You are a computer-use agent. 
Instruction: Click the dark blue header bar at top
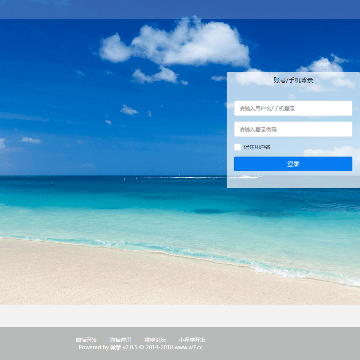(x=180, y=9)
